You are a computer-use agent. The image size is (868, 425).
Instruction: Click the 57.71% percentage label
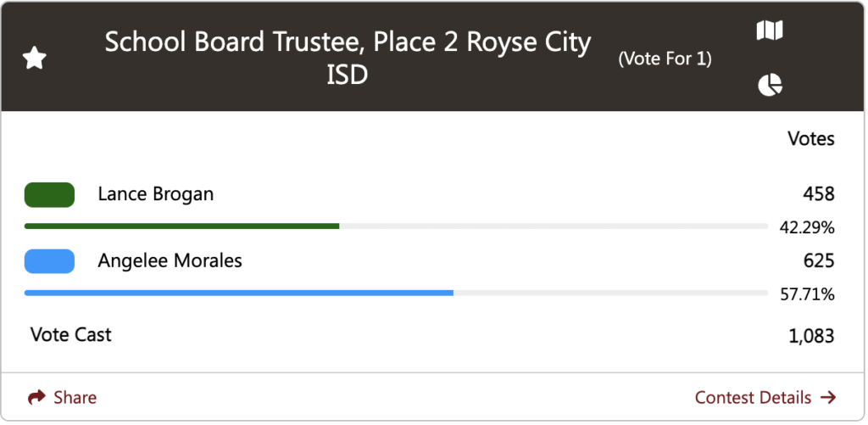[x=807, y=294]
